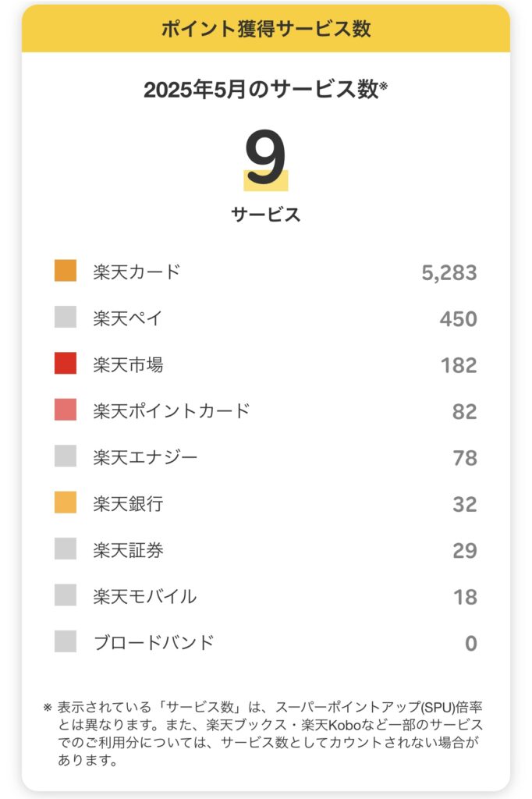Select the 楽天カード service label
532x799 pixels.
tap(137, 272)
